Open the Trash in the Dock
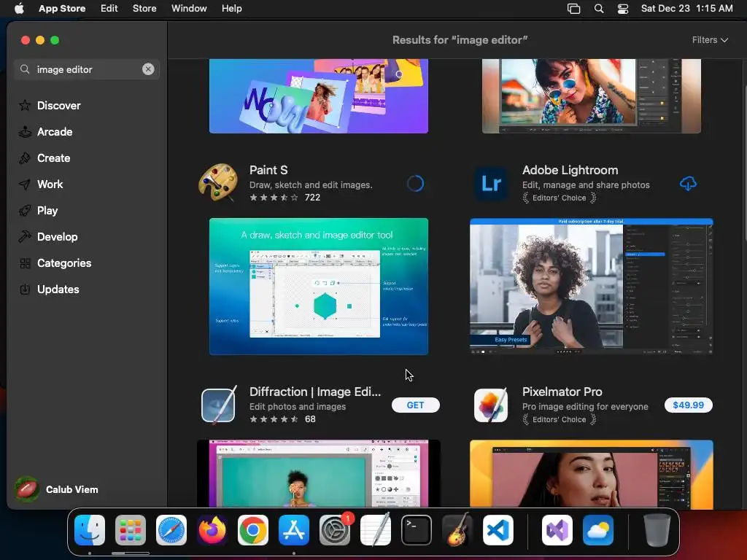The image size is (747, 560). point(657,530)
